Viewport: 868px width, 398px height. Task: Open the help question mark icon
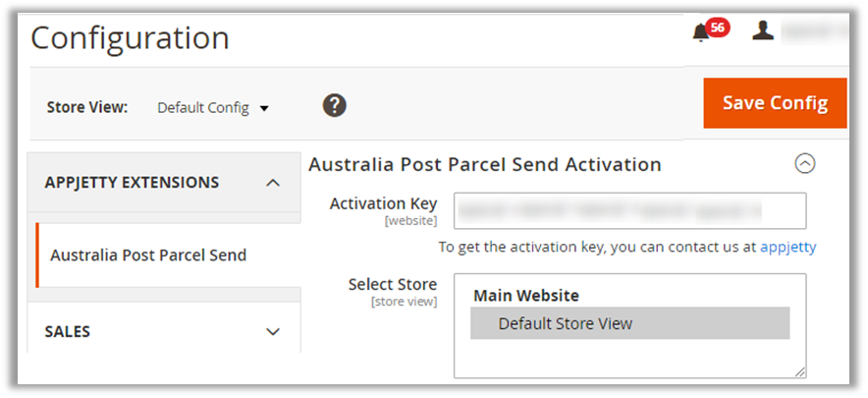(334, 105)
